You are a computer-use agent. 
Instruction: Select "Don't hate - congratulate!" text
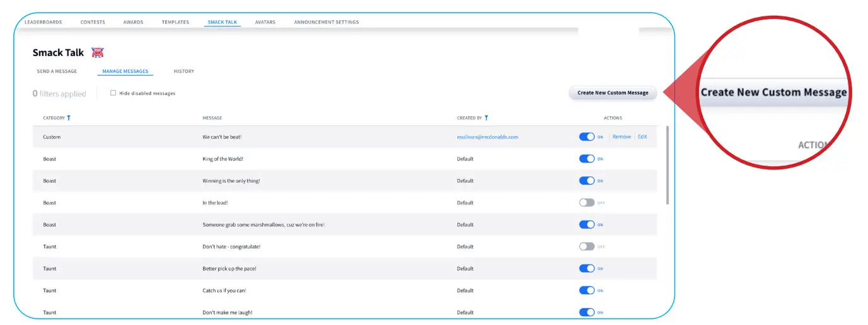(231, 246)
